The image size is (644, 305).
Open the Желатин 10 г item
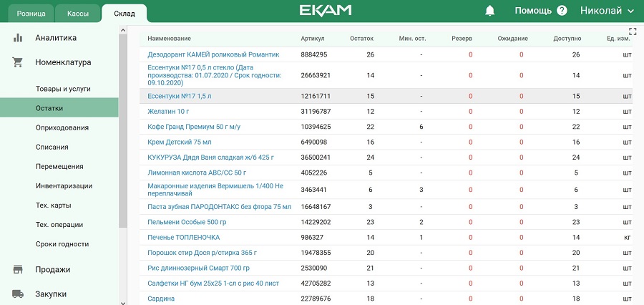pos(168,112)
